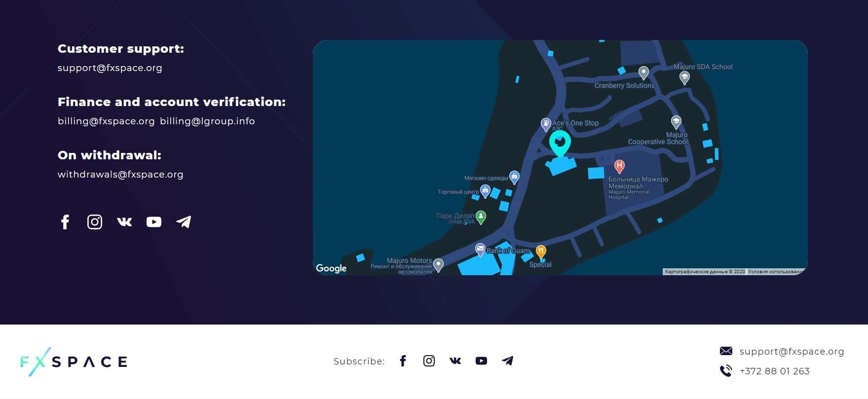
Task: Click Telegram icon beside Subscribe
Action: [x=507, y=361]
